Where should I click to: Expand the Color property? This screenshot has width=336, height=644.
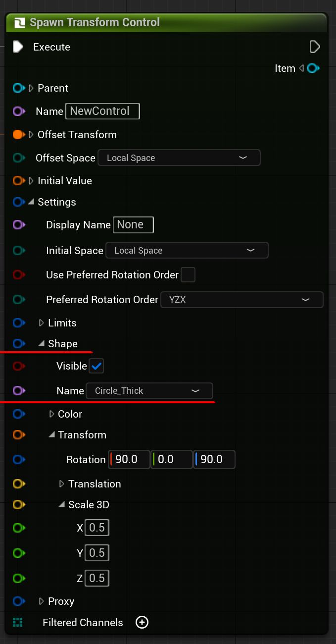point(51,414)
